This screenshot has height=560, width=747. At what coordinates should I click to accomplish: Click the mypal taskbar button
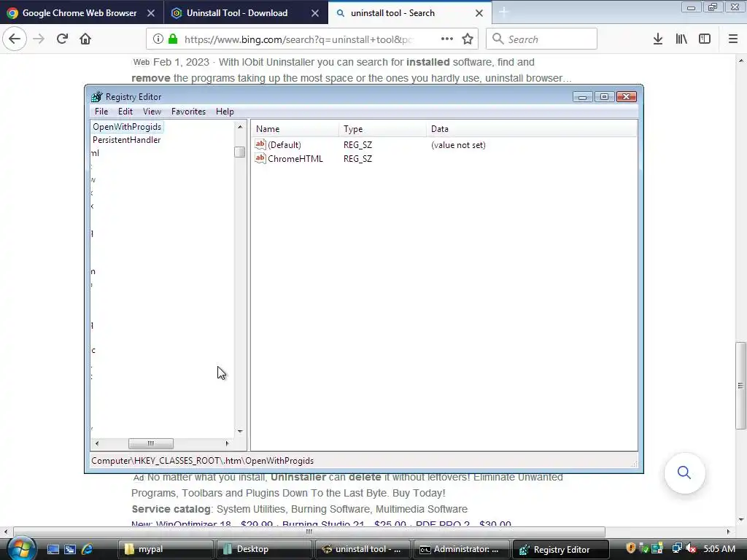(x=165, y=549)
